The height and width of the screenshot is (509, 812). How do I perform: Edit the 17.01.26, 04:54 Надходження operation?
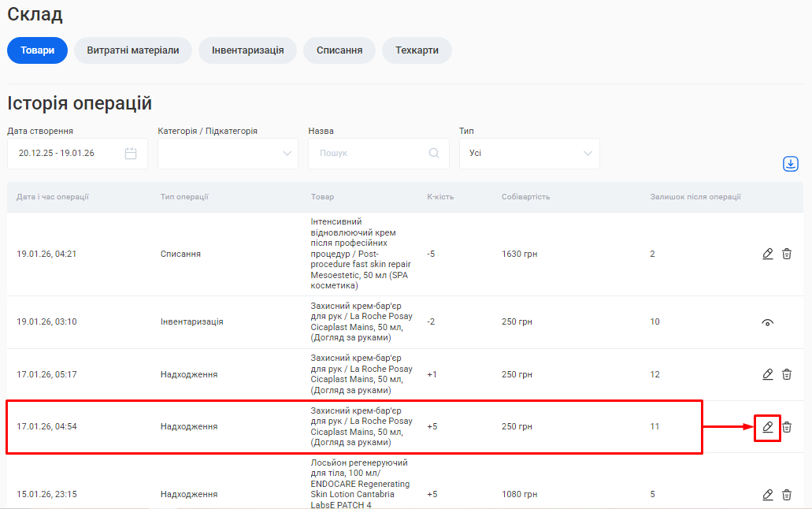[x=768, y=427]
